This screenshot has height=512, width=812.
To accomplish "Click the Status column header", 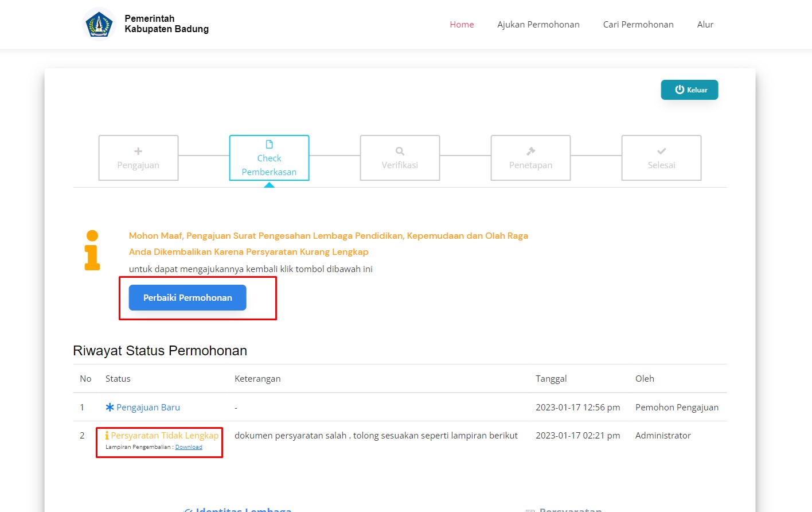I will (x=118, y=379).
